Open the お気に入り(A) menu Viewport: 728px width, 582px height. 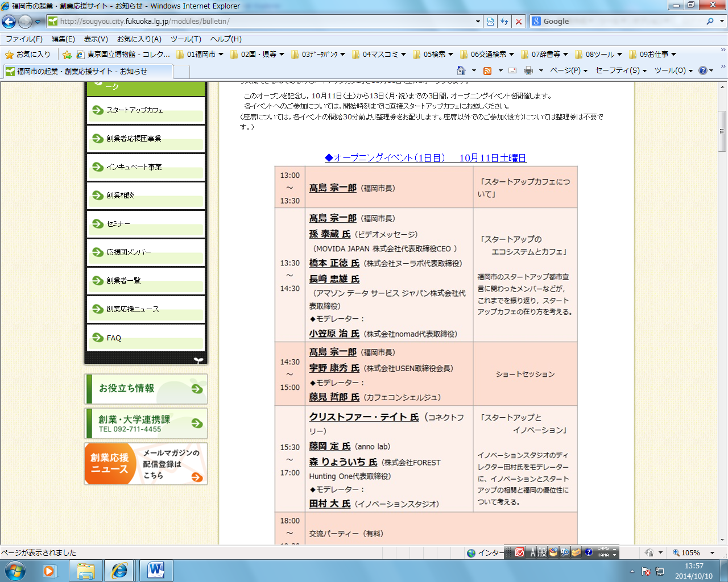pyautogui.click(x=139, y=39)
